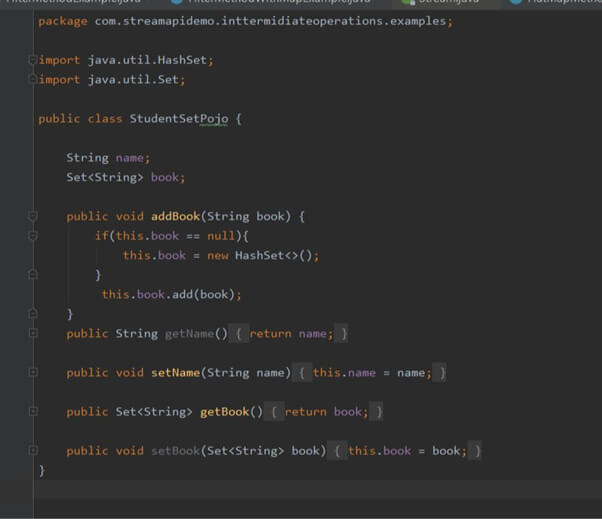Viewport: 602px width, 519px height.
Task: Expand the folded getName method
Action: point(33,333)
